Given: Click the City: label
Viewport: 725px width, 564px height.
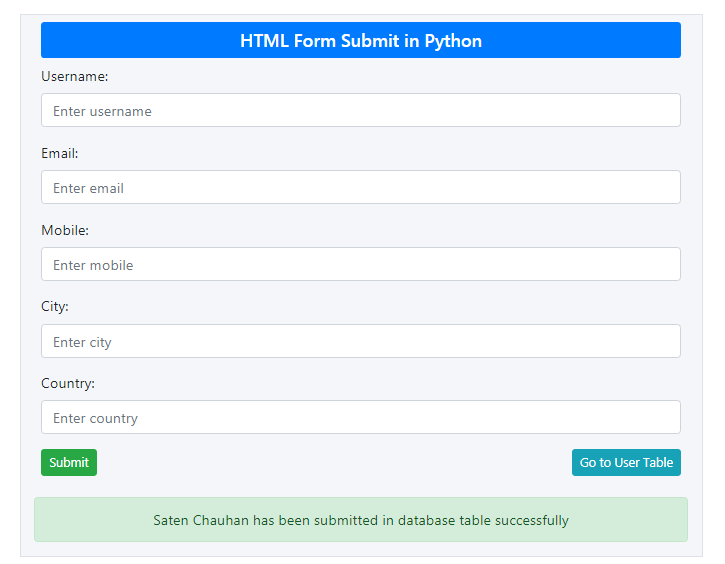Looking at the screenshot, I should pos(55,307).
